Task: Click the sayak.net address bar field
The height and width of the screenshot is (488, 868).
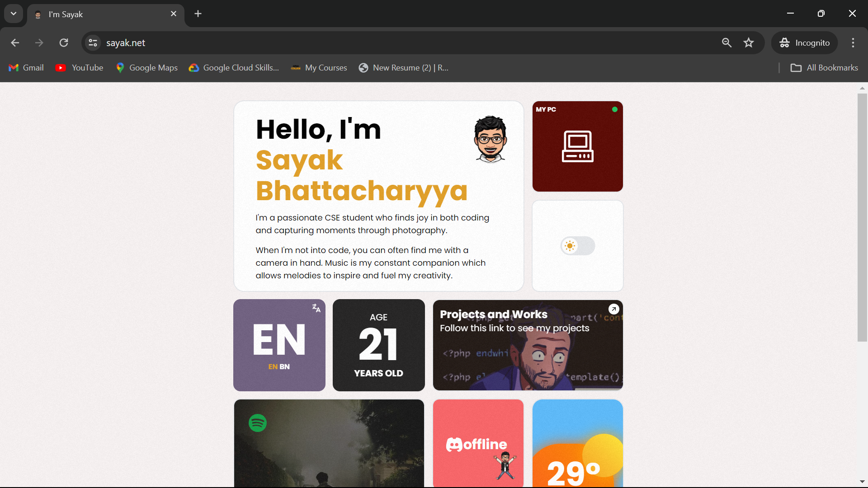Action: [362, 43]
